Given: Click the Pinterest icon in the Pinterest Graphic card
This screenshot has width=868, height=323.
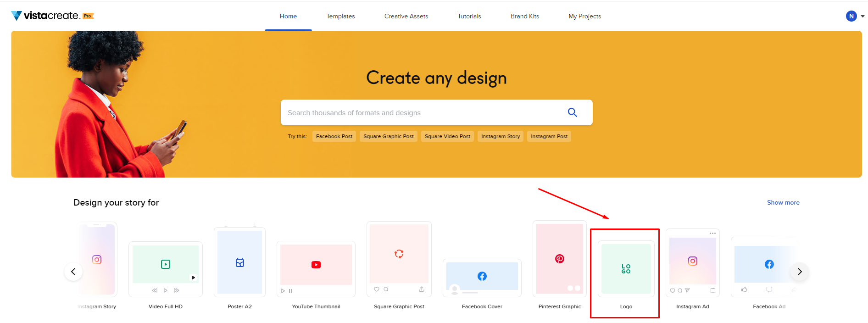Looking at the screenshot, I should click(x=560, y=259).
